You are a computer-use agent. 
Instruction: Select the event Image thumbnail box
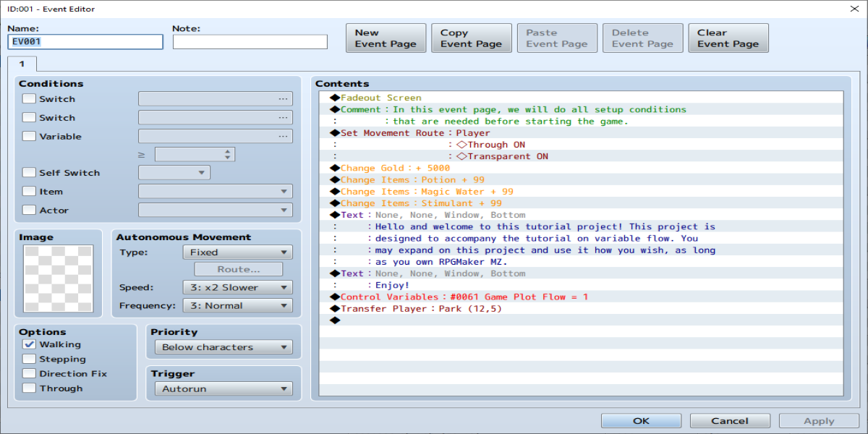(59, 280)
